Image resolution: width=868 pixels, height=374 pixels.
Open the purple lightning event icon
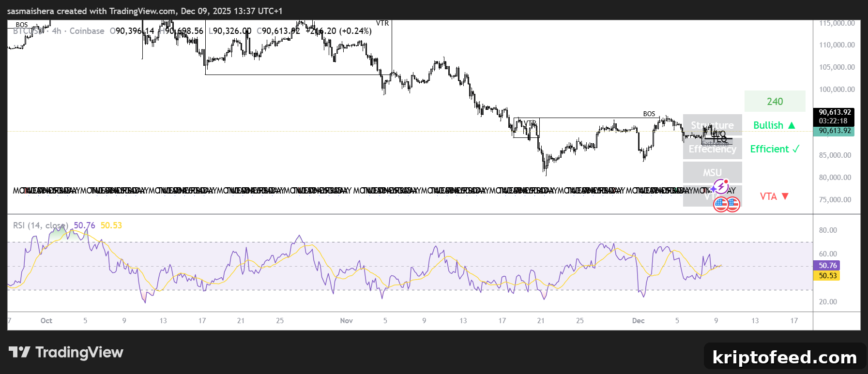tap(721, 186)
